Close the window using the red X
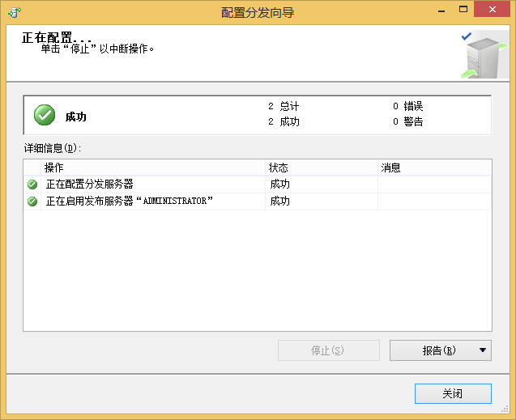Screen dimensions: 516x420 [492, 9]
